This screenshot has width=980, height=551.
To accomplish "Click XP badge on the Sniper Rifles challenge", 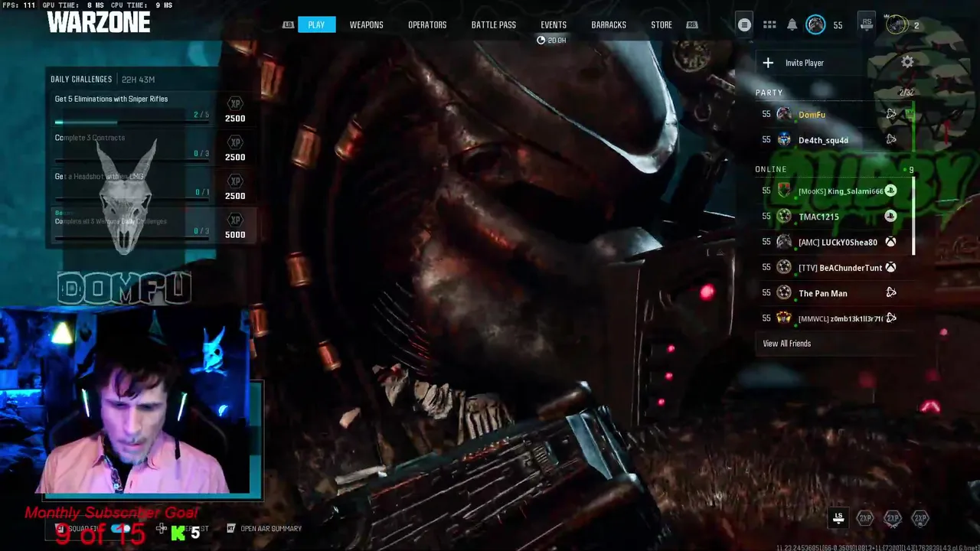I will coord(235,103).
